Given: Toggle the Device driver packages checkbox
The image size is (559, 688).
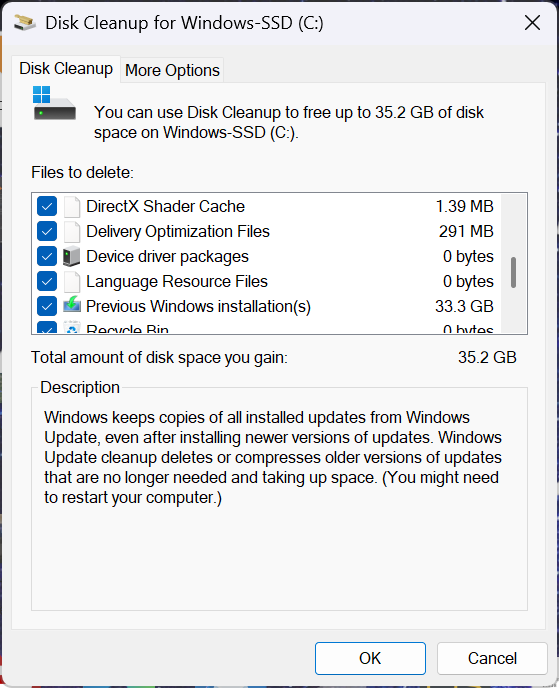Looking at the screenshot, I should (x=47, y=257).
